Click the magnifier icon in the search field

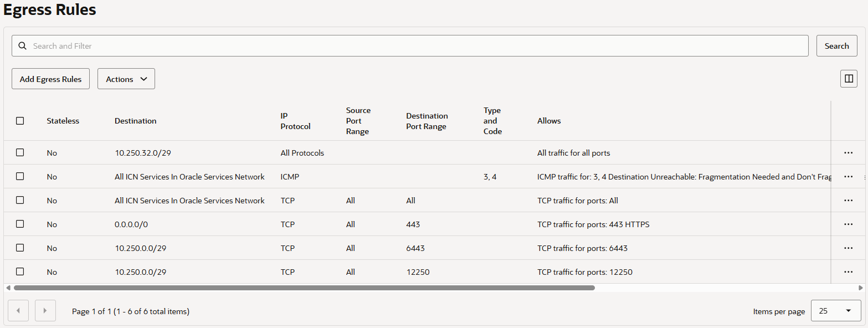[x=23, y=46]
